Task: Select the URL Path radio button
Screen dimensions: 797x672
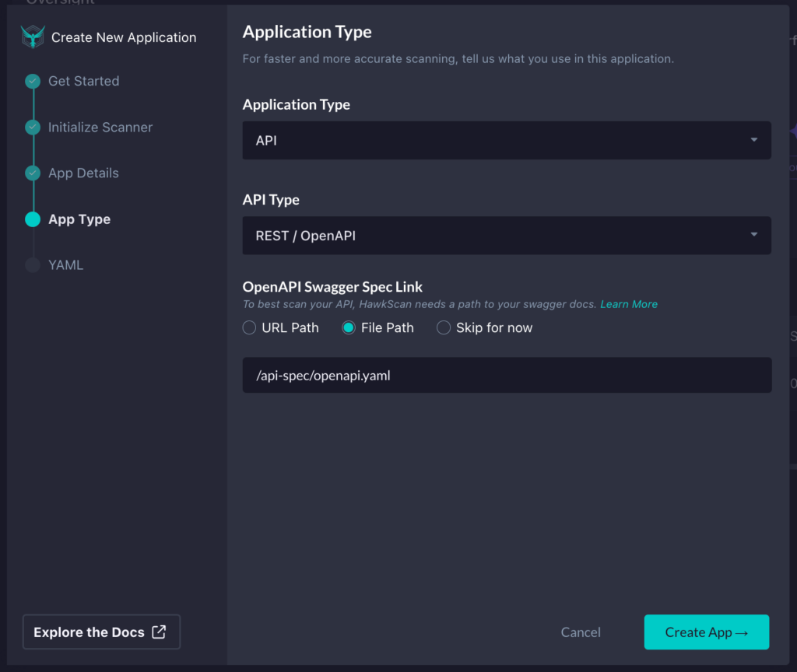Action: (249, 327)
